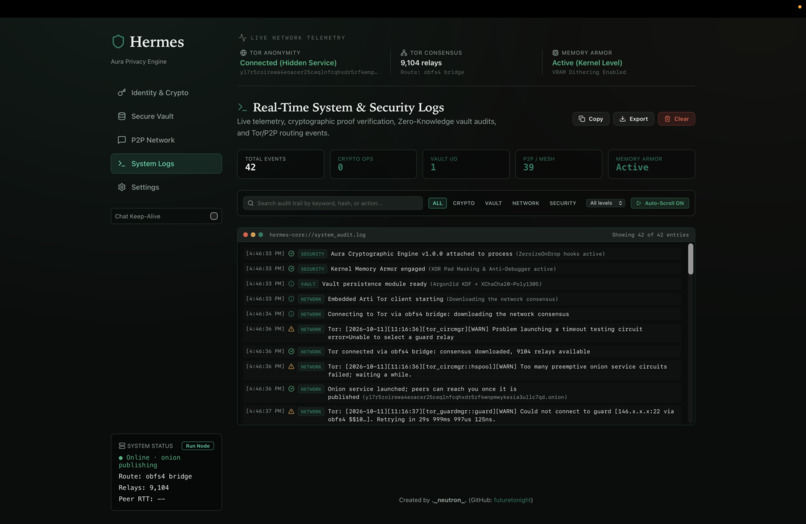The width and height of the screenshot is (806, 524).
Task: Click check icon on Kernel Memory Armor entry
Action: pyautogui.click(x=291, y=268)
